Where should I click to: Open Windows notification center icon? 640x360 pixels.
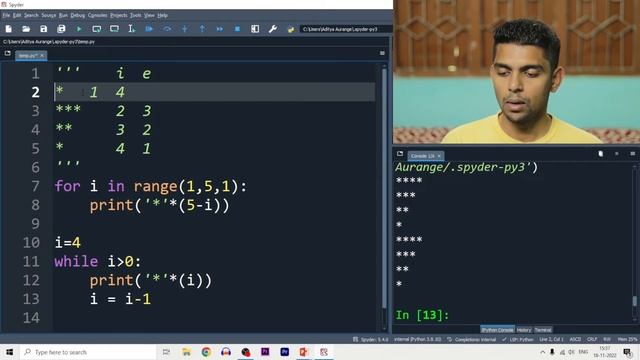pos(628,352)
